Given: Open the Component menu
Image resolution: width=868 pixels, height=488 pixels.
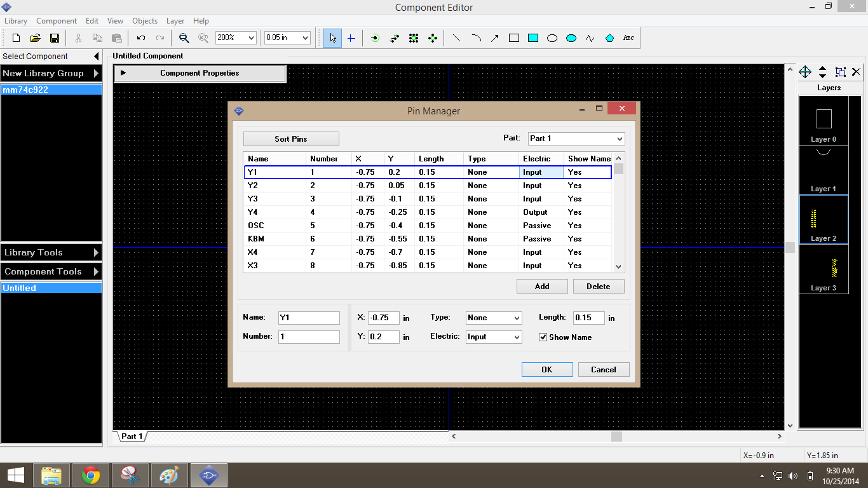Looking at the screenshot, I should pyautogui.click(x=57, y=20).
